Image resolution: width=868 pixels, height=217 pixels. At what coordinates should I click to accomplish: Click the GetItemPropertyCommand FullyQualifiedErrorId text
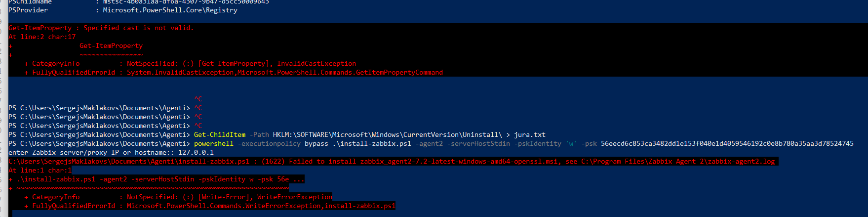(285, 72)
